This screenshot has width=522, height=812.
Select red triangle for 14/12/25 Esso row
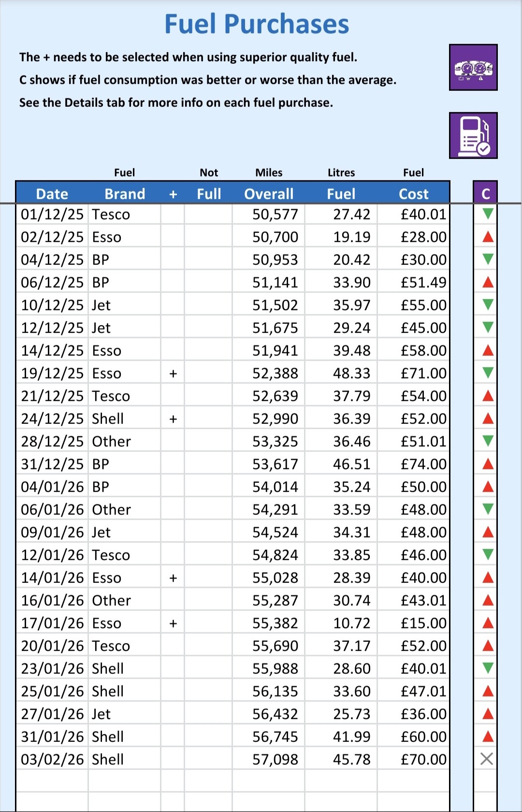coord(488,350)
